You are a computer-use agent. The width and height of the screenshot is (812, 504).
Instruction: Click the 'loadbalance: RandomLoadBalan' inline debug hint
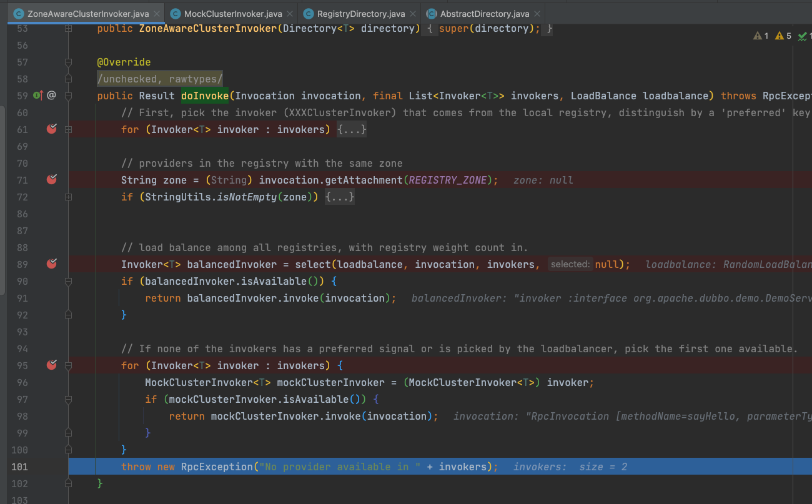(728, 264)
